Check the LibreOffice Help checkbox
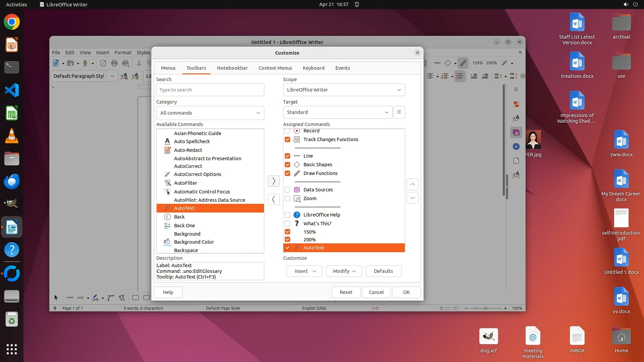Viewport: 644px width, 362px height. 287,215
